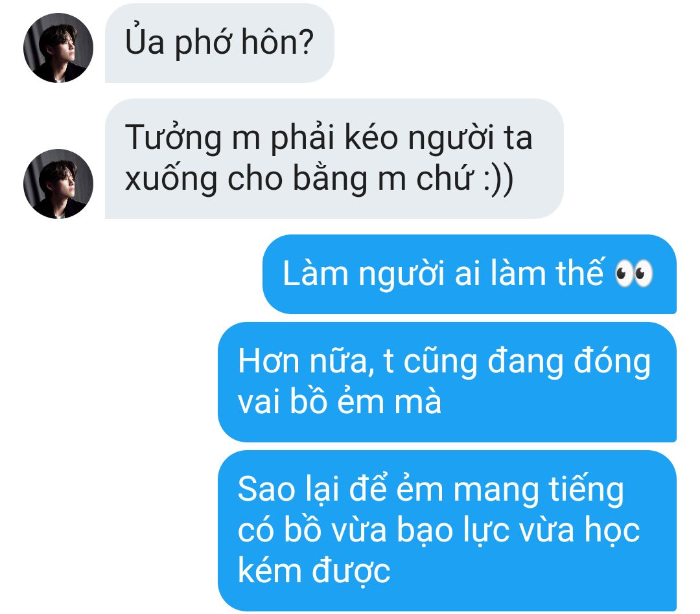Image resolution: width=700 pixels, height=614 pixels.
Task: Select the gray "Tưởng m phải kéo người ta" bubble
Action: [x=334, y=159]
